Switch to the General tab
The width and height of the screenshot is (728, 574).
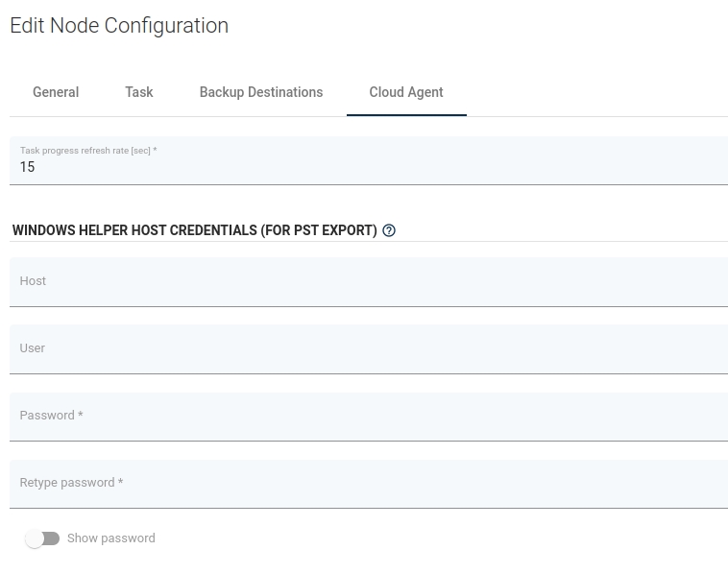click(56, 92)
